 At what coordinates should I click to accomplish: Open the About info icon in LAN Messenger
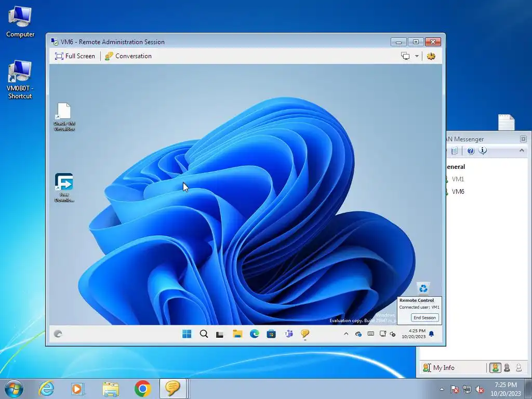click(x=483, y=151)
